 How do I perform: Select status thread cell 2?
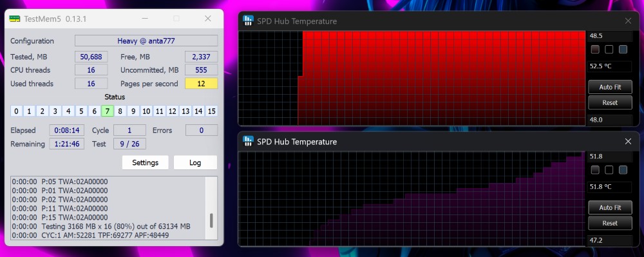42,111
